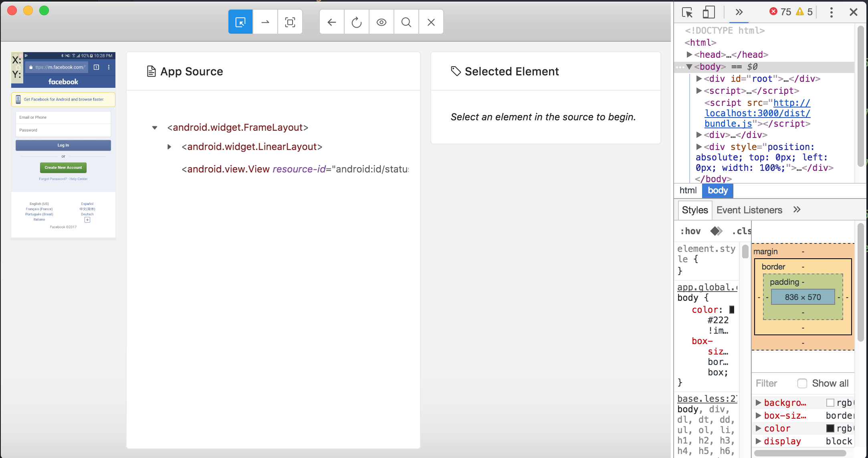Expand background computed property
The width and height of the screenshot is (868, 458).
(758, 403)
